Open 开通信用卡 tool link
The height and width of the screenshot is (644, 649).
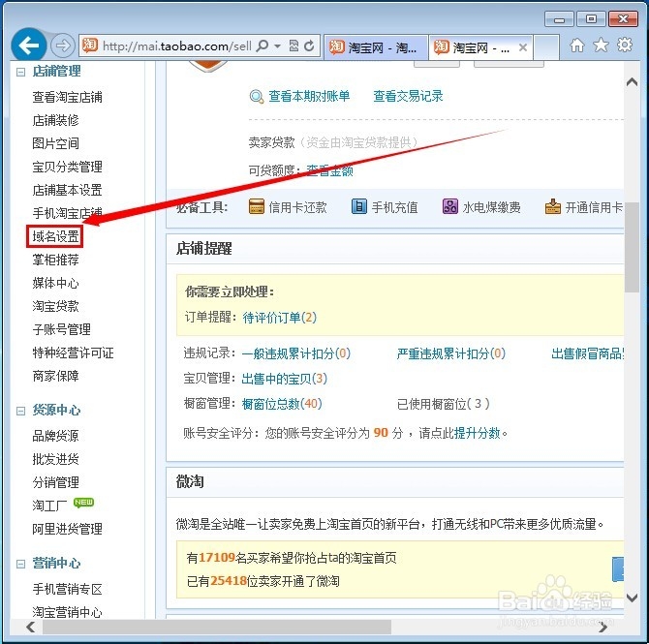pyautogui.click(x=595, y=207)
